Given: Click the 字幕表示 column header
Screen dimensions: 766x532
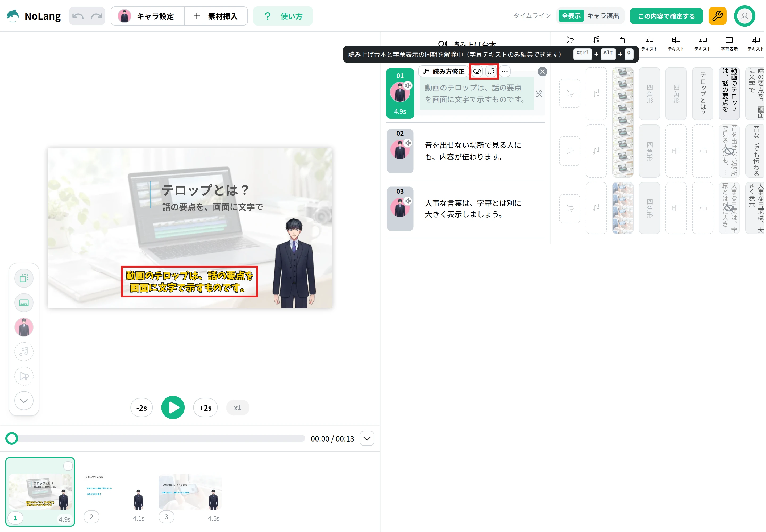Looking at the screenshot, I should click(729, 44).
